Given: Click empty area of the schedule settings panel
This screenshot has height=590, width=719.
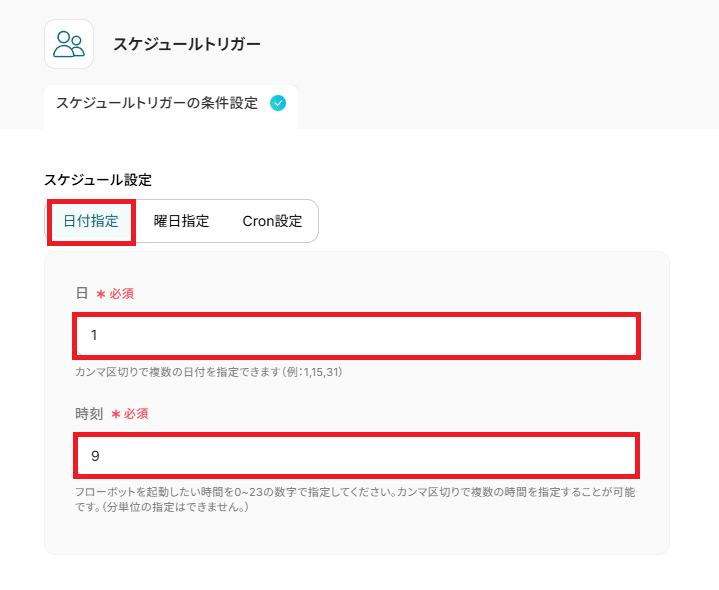Looking at the screenshot, I should pos(356,534).
